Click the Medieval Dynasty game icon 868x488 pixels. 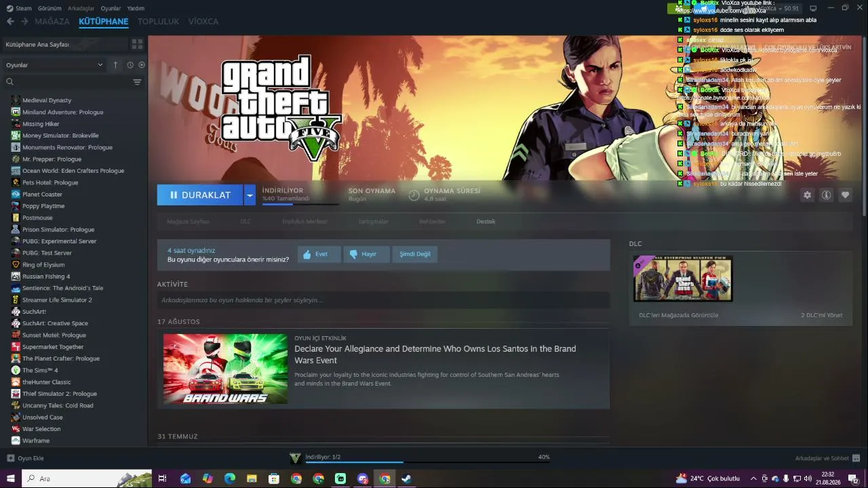[x=16, y=100]
